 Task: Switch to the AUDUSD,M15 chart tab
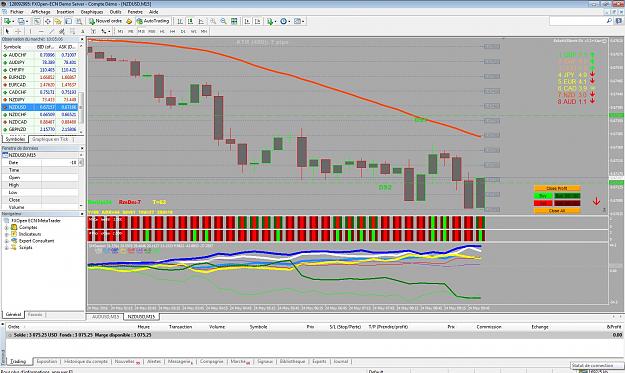click(106, 316)
